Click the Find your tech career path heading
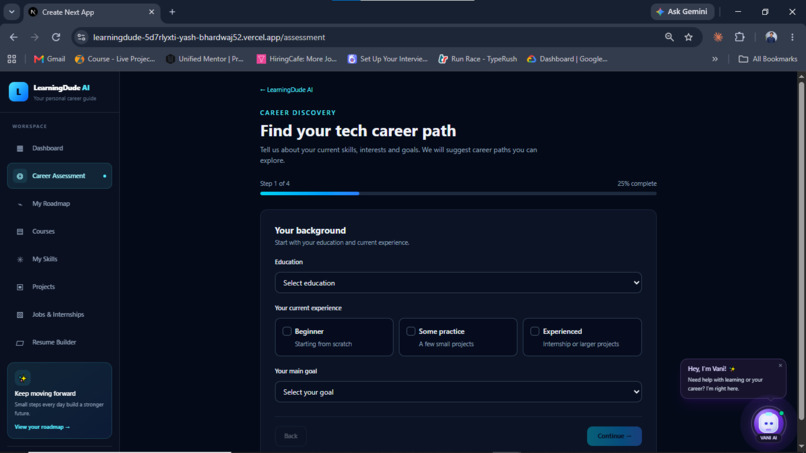This screenshot has height=453, width=806. (358, 131)
